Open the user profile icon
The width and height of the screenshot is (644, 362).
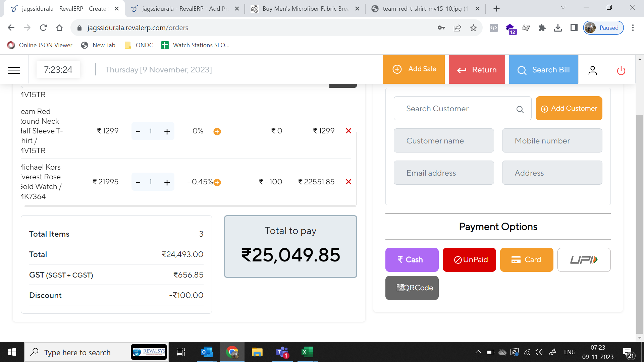pyautogui.click(x=592, y=70)
